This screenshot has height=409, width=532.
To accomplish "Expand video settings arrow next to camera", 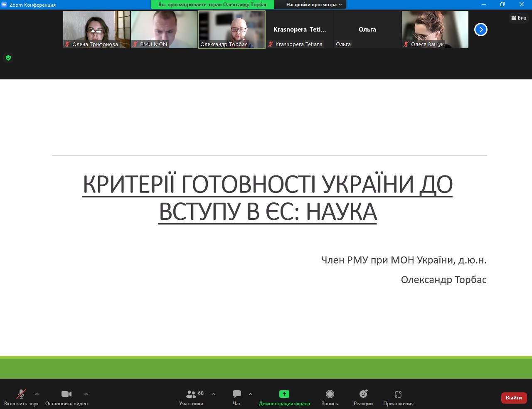I will click(86, 394).
